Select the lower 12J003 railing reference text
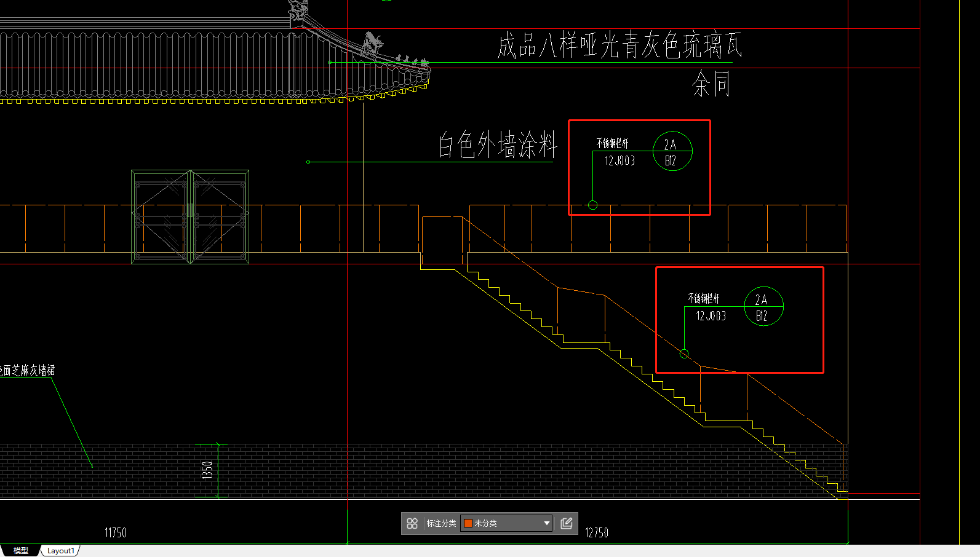 711,316
